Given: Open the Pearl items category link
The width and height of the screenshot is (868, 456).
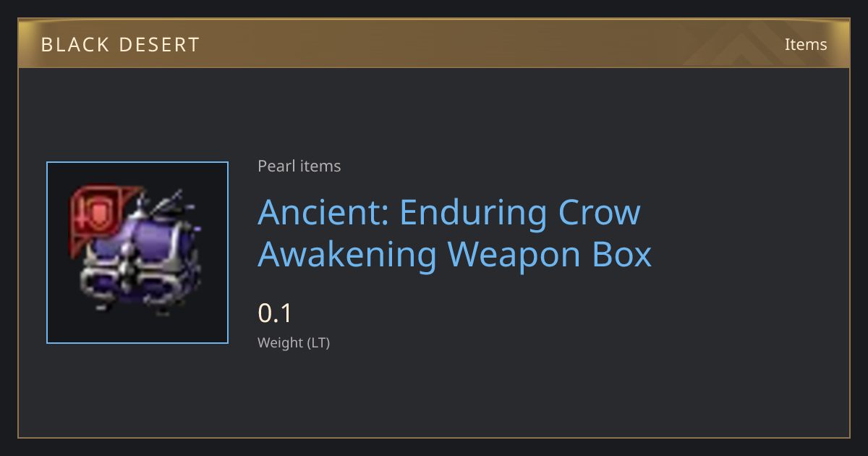Looking at the screenshot, I should coord(299,166).
